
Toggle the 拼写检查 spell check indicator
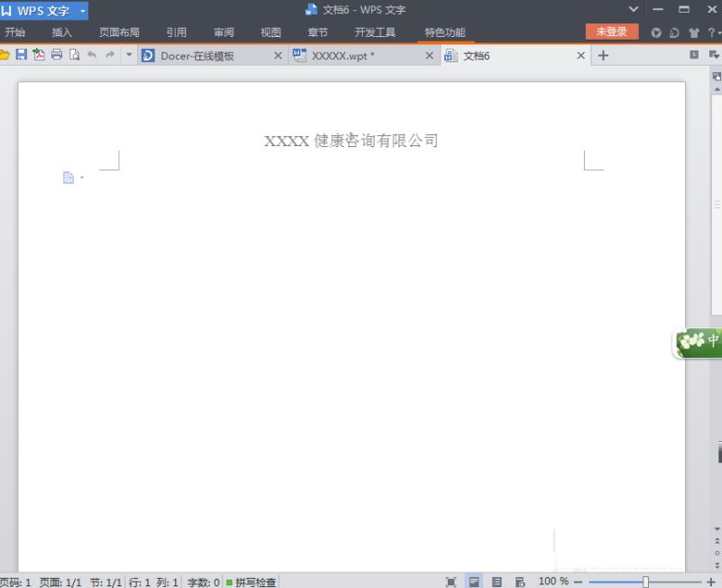pos(252,583)
